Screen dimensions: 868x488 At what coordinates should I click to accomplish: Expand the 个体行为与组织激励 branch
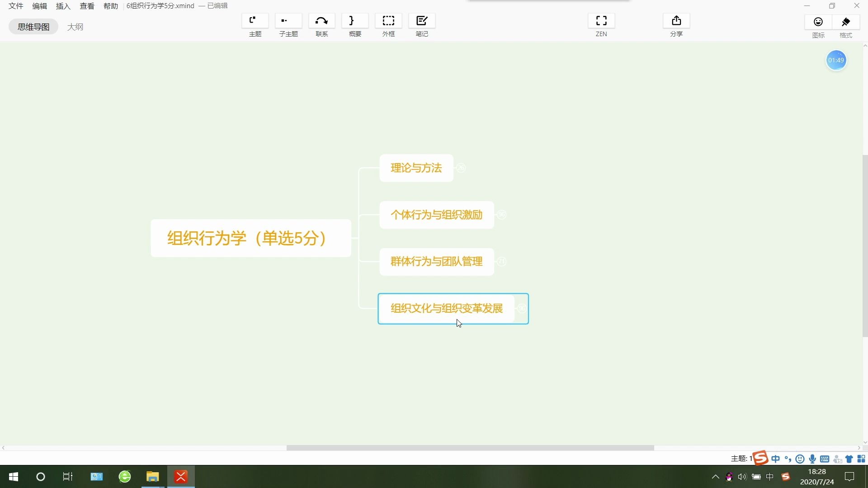click(501, 215)
